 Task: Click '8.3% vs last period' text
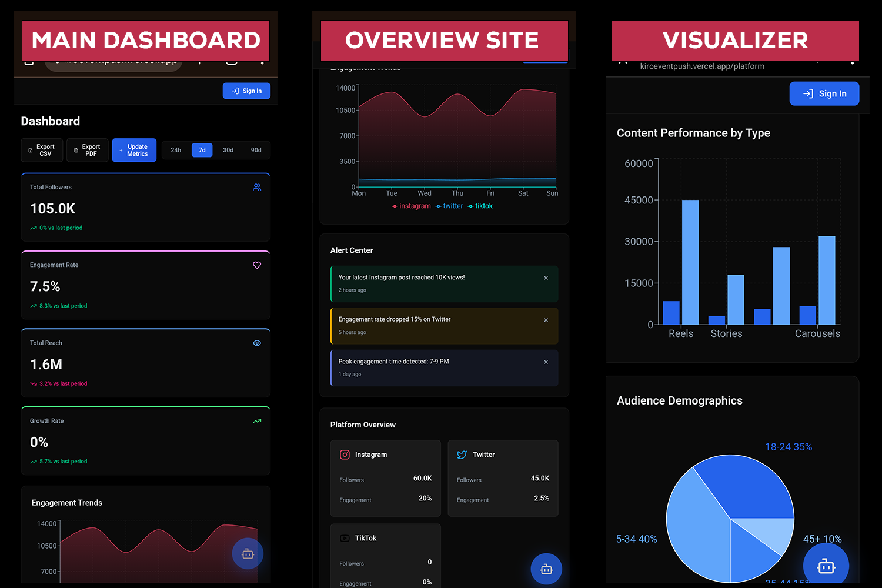pyautogui.click(x=63, y=306)
